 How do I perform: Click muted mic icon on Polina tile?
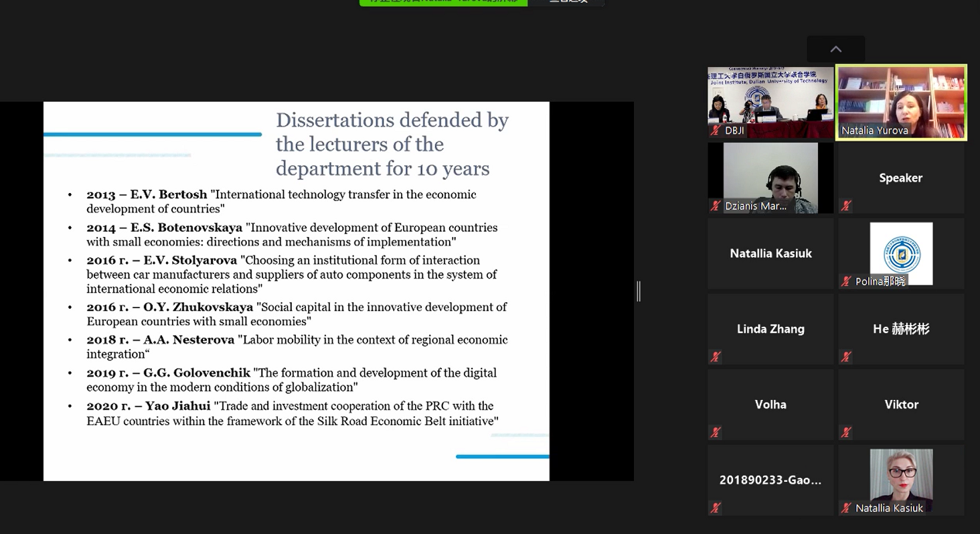click(846, 281)
